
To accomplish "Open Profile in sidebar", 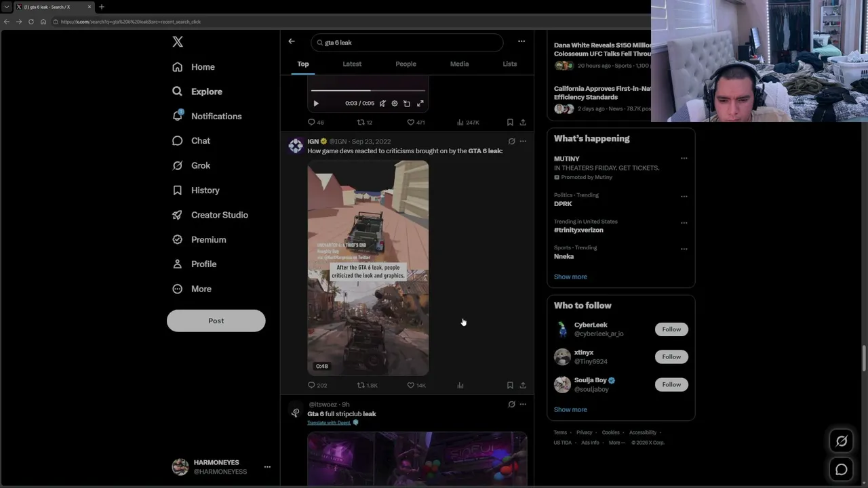I will [194, 264].
